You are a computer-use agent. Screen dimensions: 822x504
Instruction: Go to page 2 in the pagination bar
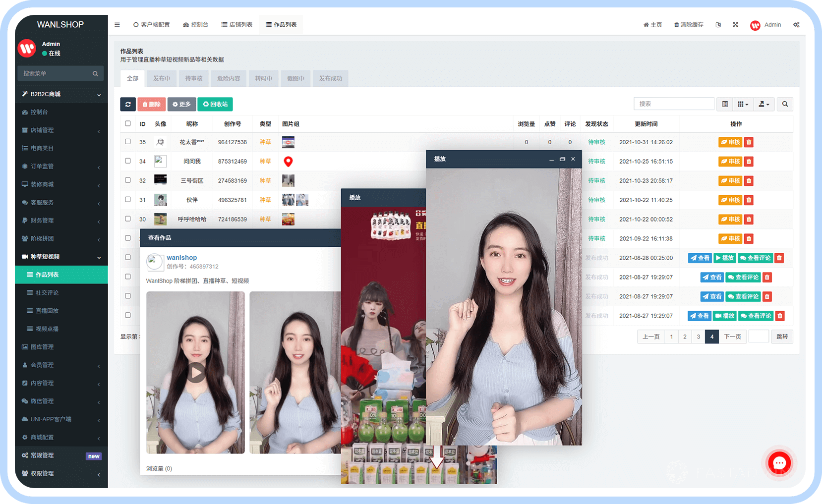click(x=685, y=336)
